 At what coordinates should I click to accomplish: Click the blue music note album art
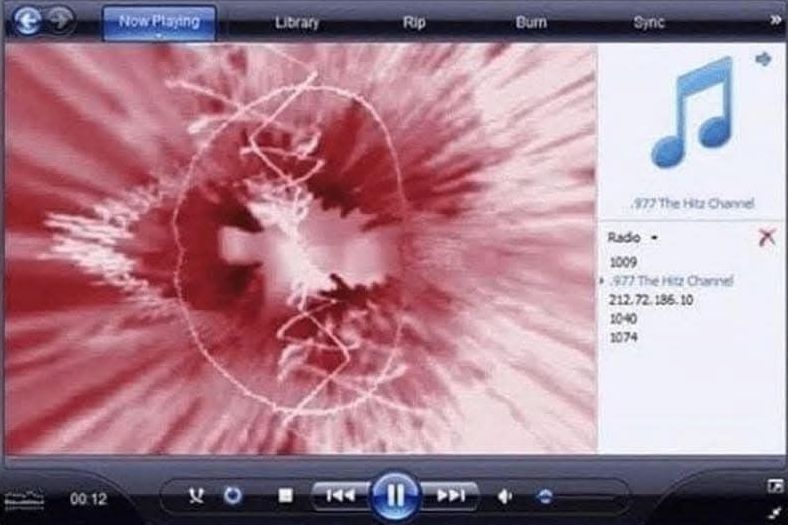pyautogui.click(x=692, y=113)
